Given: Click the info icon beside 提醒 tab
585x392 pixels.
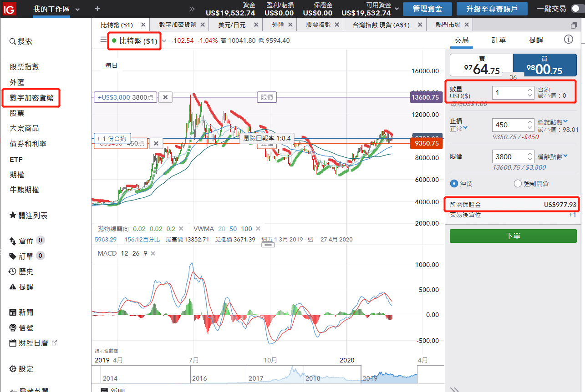Looking at the screenshot, I should [x=568, y=40].
